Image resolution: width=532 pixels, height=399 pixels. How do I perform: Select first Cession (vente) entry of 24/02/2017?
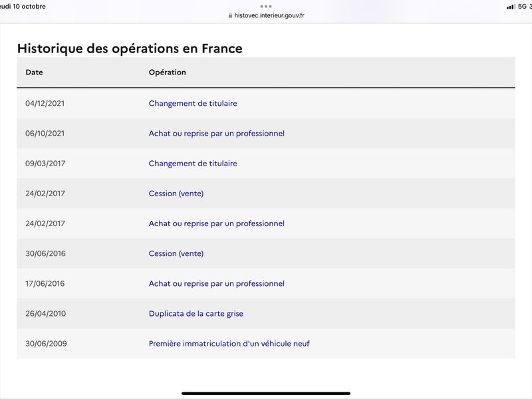pos(176,194)
